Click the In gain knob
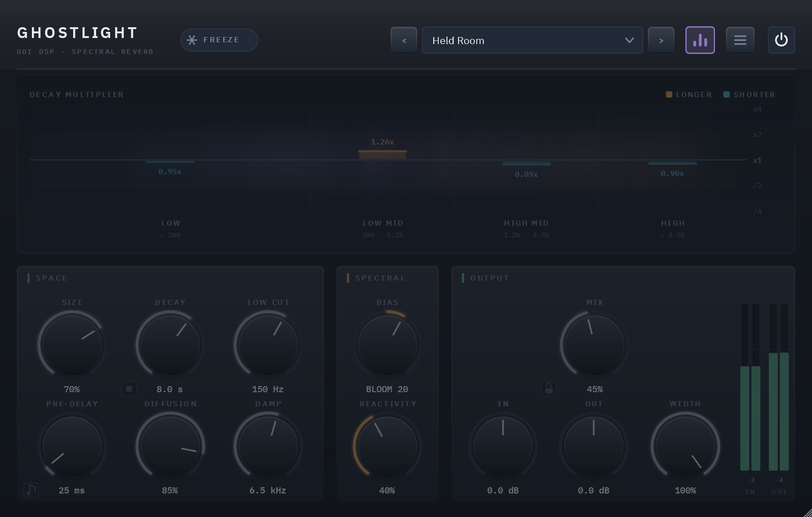Image resolution: width=812 pixels, height=517 pixels. click(x=503, y=446)
